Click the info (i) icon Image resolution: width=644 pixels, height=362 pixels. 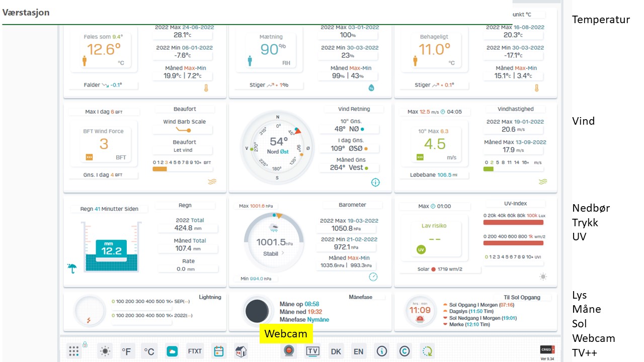pyautogui.click(x=382, y=351)
